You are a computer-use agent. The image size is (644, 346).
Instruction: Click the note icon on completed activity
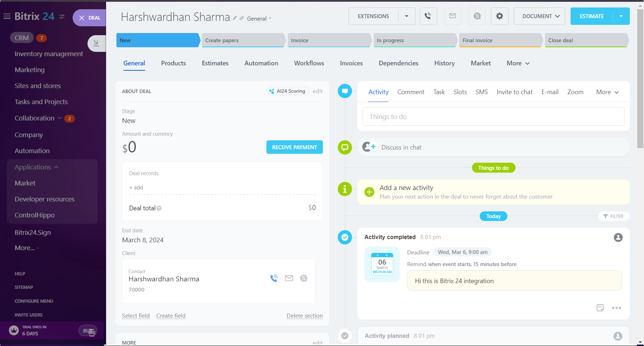pyautogui.click(x=600, y=308)
